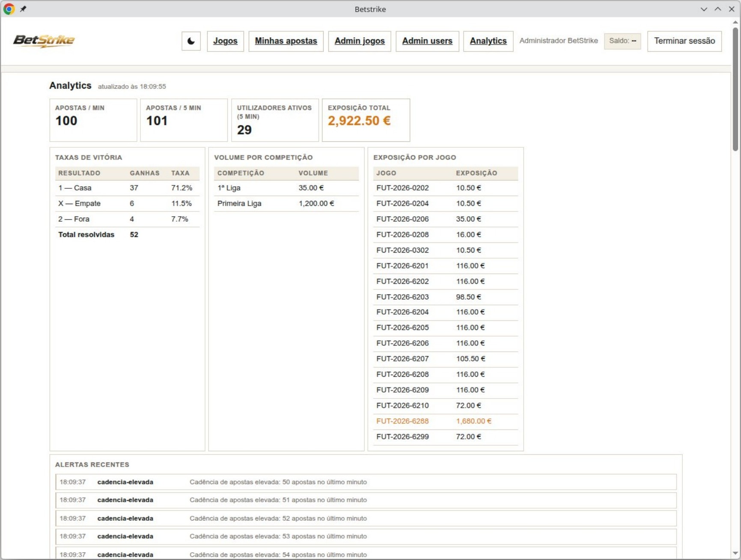The width and height of the screenshot is (741, 560).
Task: Click the page vertical scrollbar
Action: [735, 90]
